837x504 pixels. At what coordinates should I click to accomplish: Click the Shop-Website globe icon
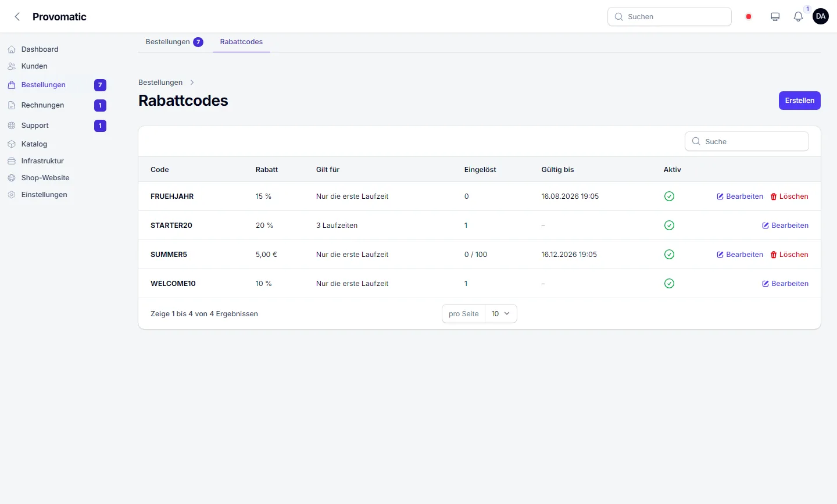tap(12, 178)
